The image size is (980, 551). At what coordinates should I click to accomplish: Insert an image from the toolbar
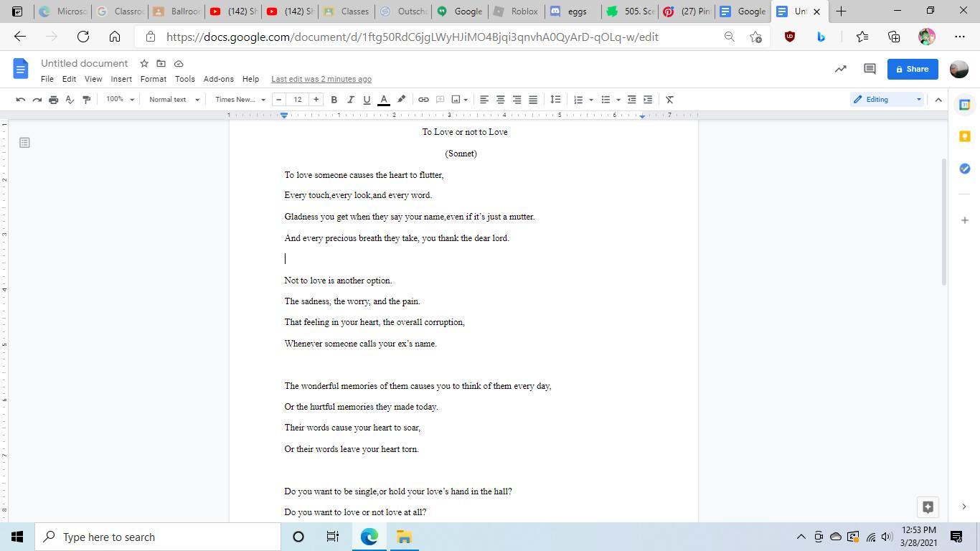pos(456,100)
